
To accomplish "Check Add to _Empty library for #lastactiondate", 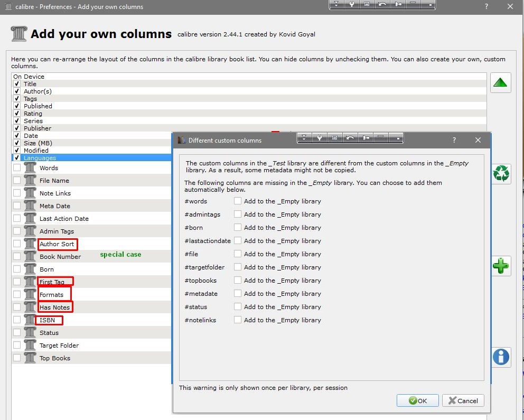I will [x=238, y=240].
